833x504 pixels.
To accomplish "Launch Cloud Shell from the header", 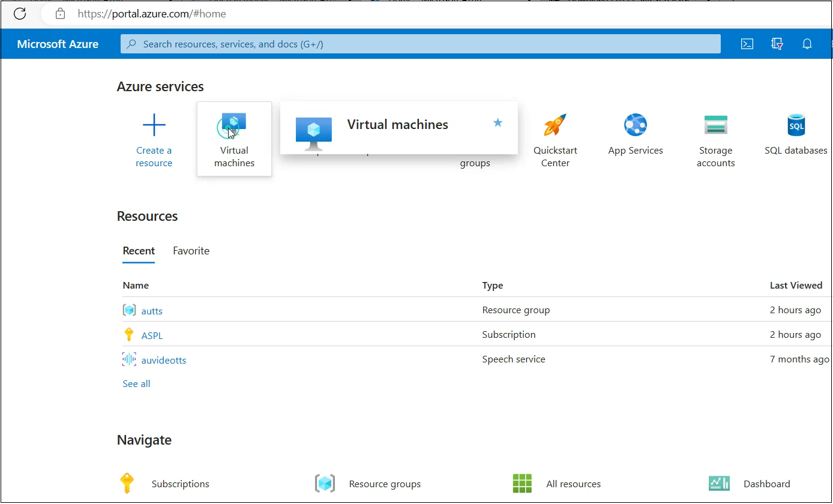I will coord(747,44).
